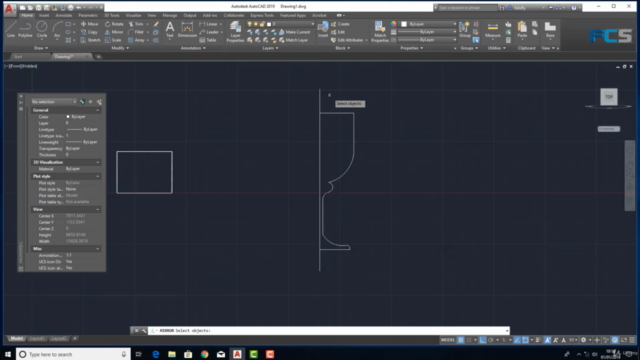Click the TOP face of ViewCube
The image size is (640, 360).
(609, 97)
